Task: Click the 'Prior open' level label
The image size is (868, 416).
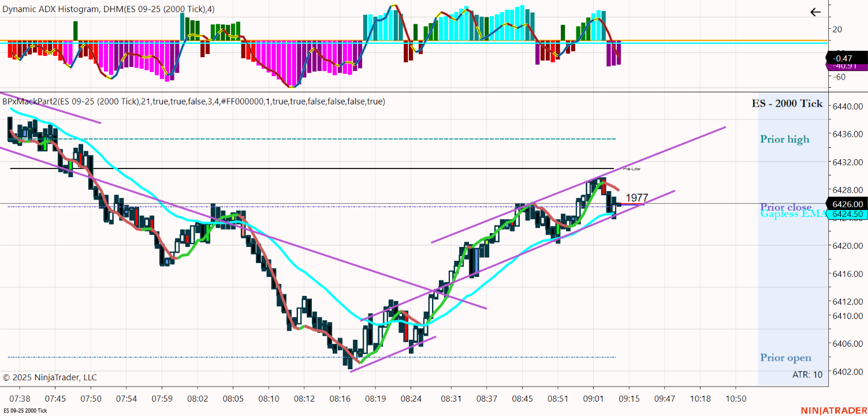Action: tap(785, 358)
